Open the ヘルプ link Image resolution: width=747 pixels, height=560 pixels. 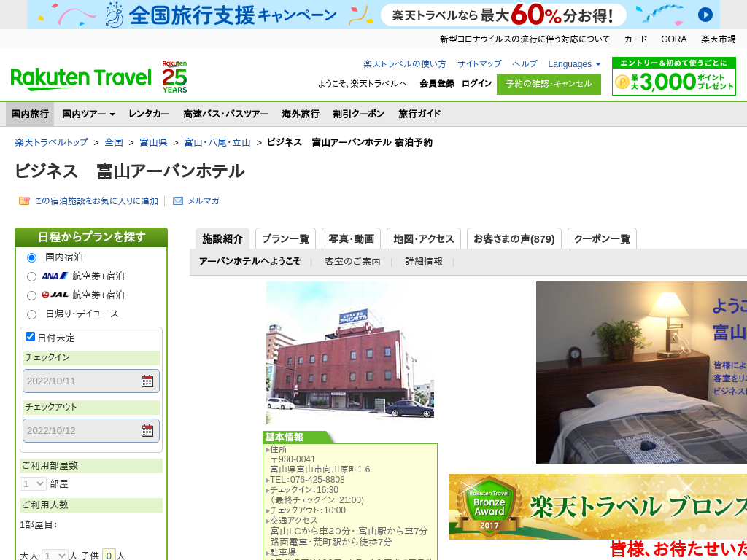[x=525, y=64]
